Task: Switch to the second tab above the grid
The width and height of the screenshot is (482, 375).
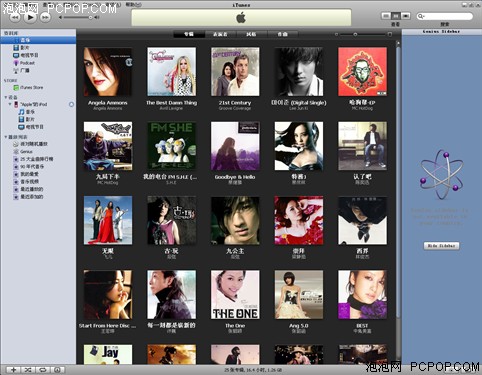Action: (220, 34)
